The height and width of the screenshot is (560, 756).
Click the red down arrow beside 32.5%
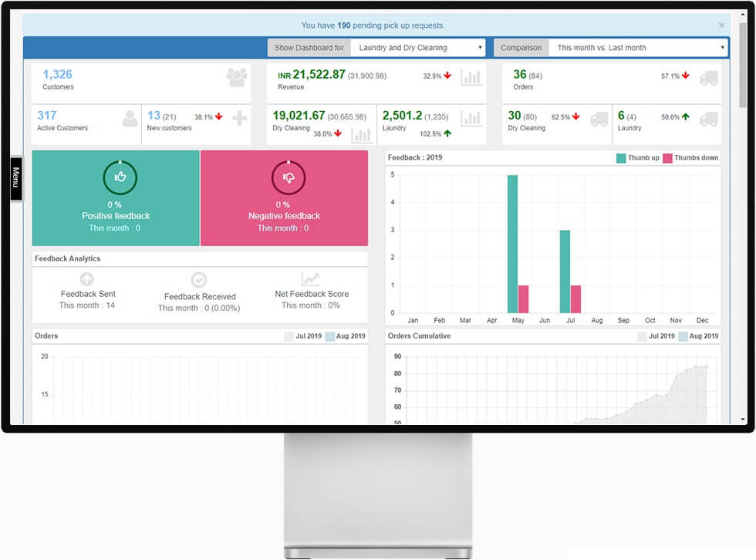[447, 76]
